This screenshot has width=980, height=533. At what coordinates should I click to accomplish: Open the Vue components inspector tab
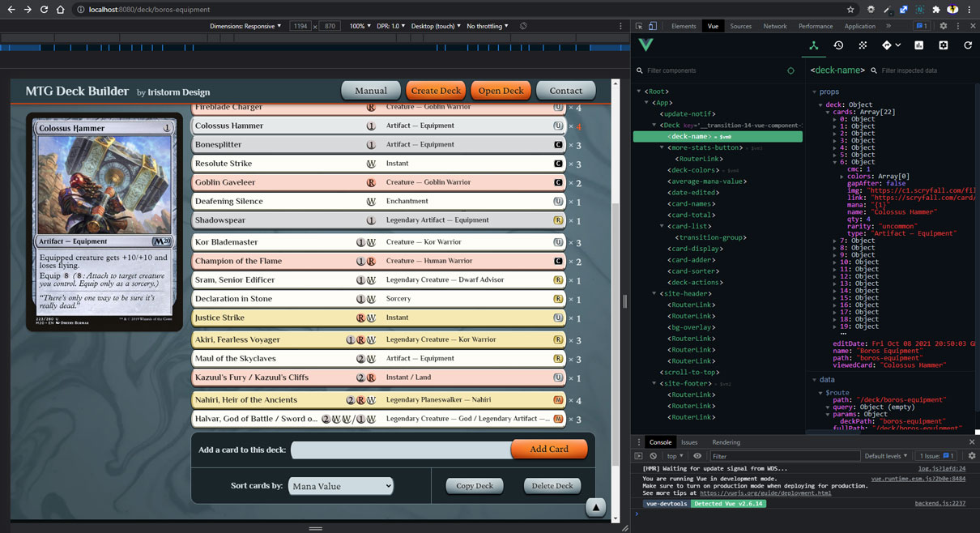coord(814,45)
